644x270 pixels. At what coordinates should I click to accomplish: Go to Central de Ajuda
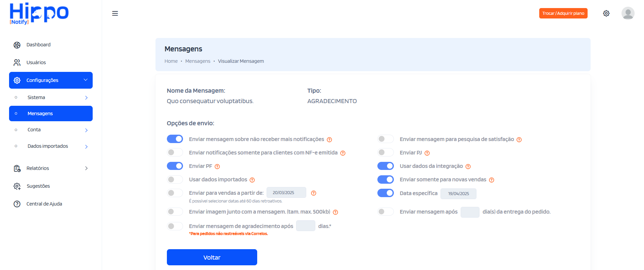[x=44, y=204]
